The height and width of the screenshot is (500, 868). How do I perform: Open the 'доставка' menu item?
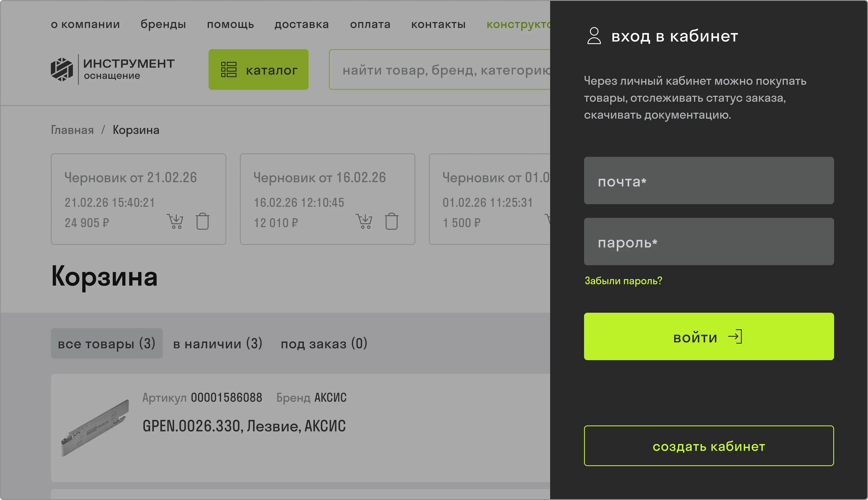click(x=302, y=24)
